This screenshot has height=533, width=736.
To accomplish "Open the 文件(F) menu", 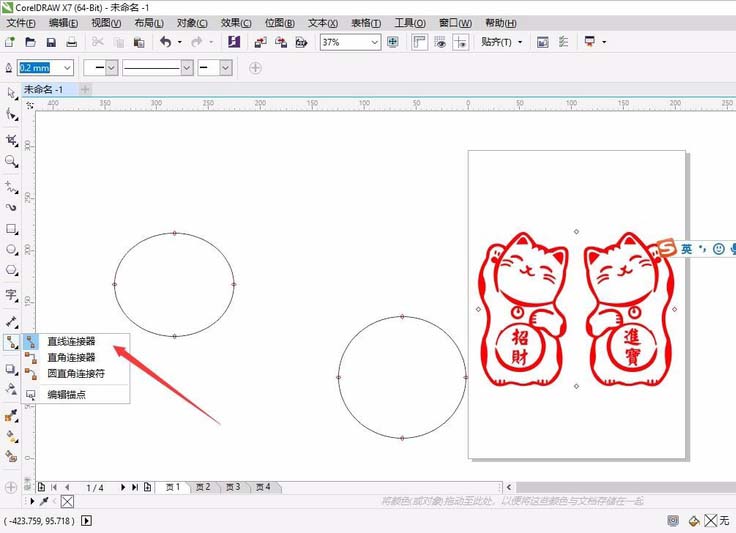I will tap(21, 23).
